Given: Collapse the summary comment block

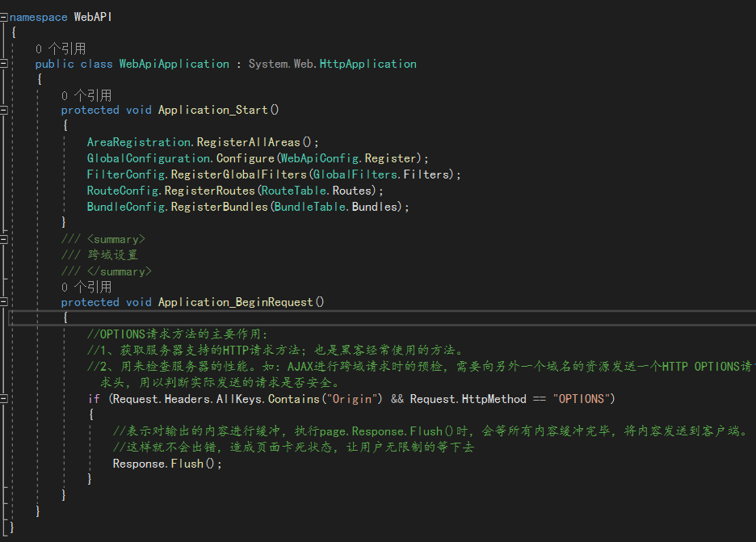Looking at the screenshot, I should point(4,239).
